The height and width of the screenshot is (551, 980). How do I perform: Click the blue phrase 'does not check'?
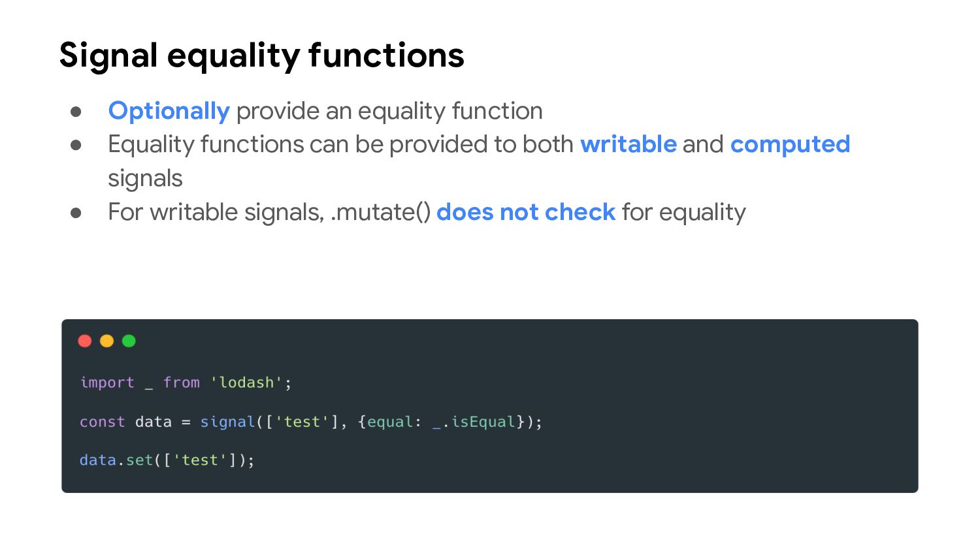tap(525, 212)
